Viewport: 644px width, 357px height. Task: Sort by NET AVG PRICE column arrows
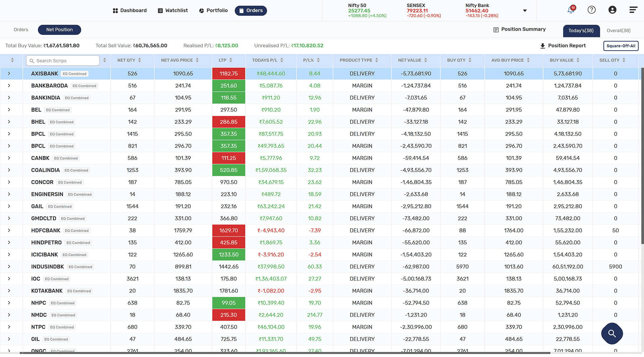pyautogui.click(x=197, y=60)
